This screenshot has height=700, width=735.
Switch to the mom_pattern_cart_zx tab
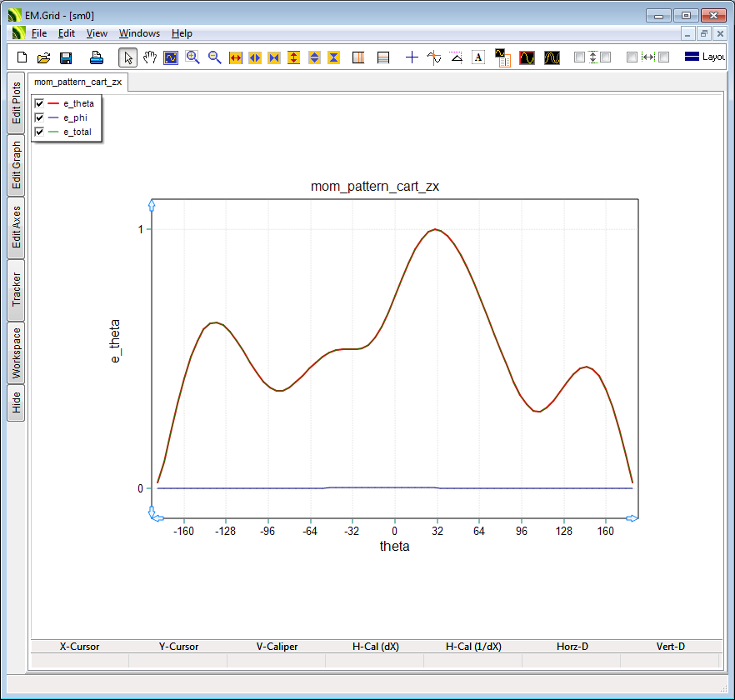[77, 82]
